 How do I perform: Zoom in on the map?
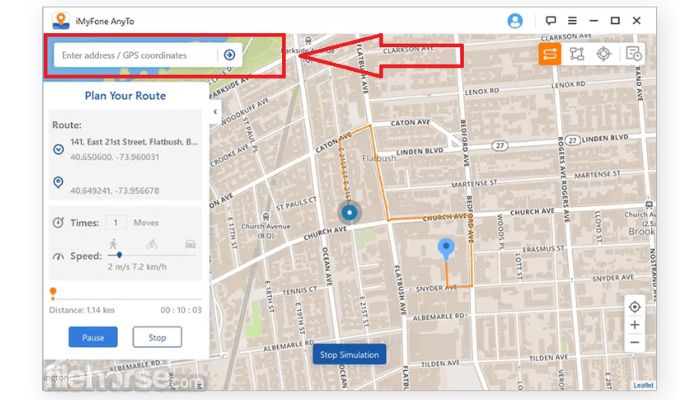tap(634, 325)
